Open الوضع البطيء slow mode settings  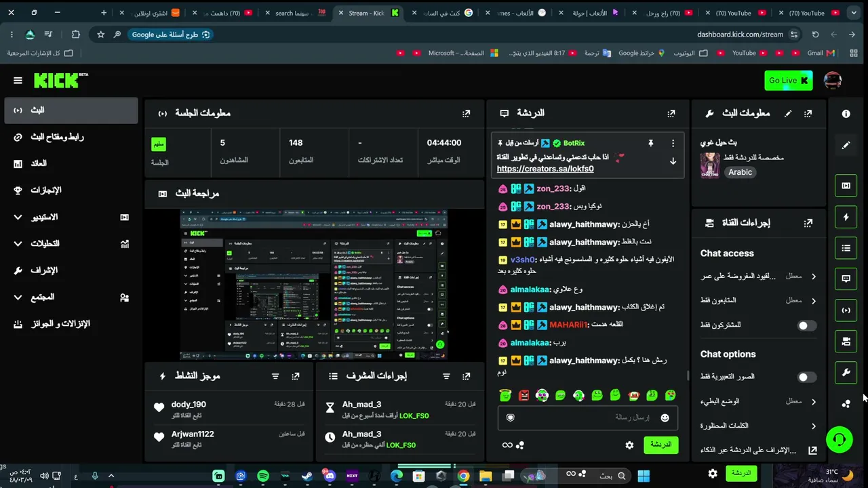(x=758, y=401)
